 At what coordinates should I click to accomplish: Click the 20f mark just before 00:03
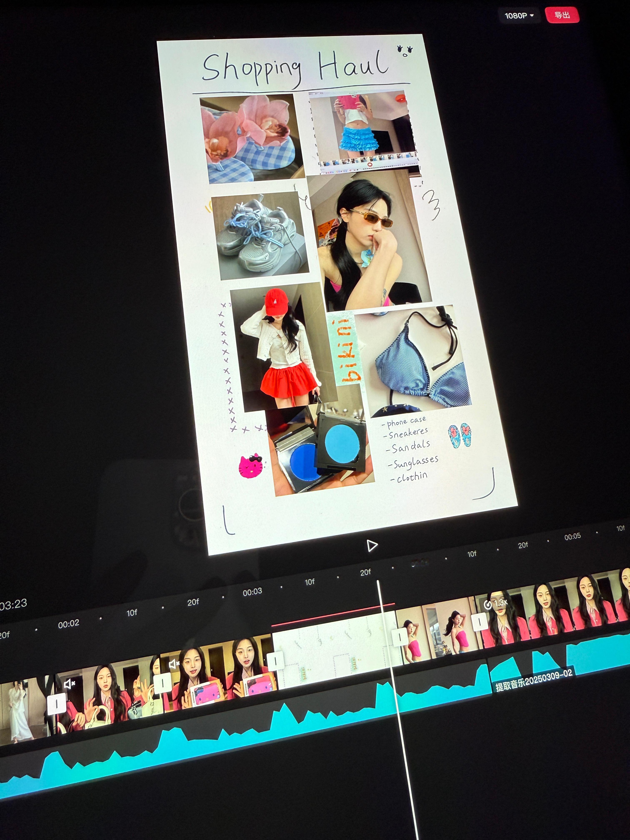[193, 602]
